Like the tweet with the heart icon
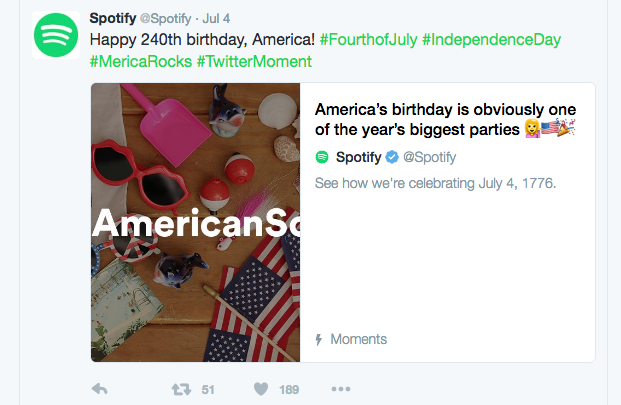 (x=260, y=389)
